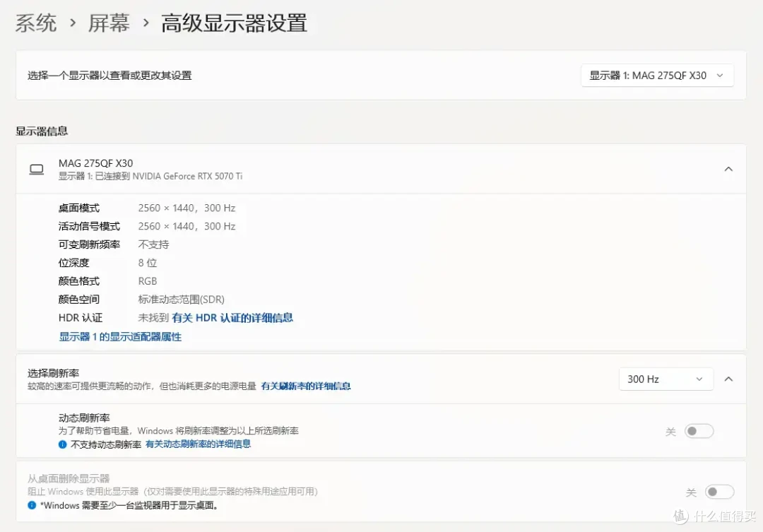Open the 屏幕 breadcrumb page
Viewport: 763px width, 532px height.
click(109, 23)
